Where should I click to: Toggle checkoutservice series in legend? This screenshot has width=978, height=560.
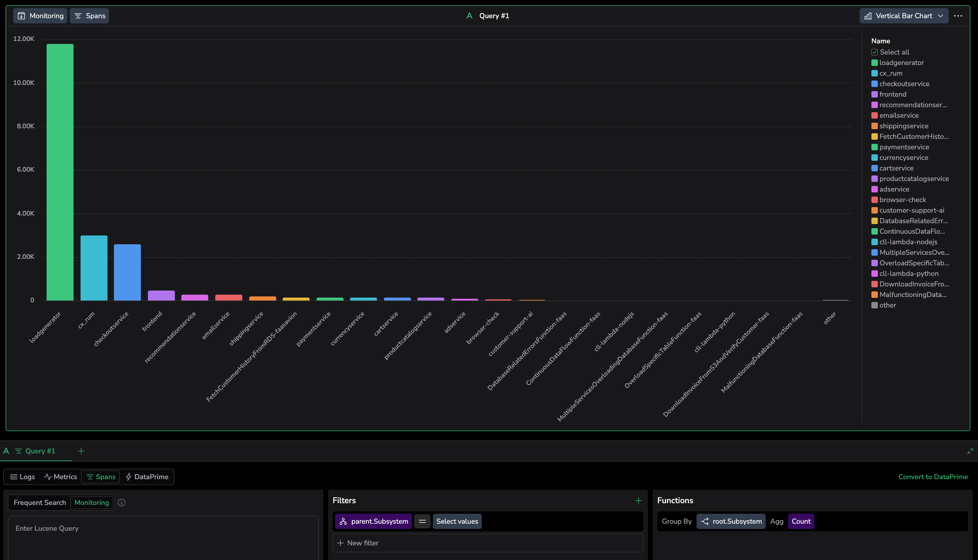(x=904, y=84)
